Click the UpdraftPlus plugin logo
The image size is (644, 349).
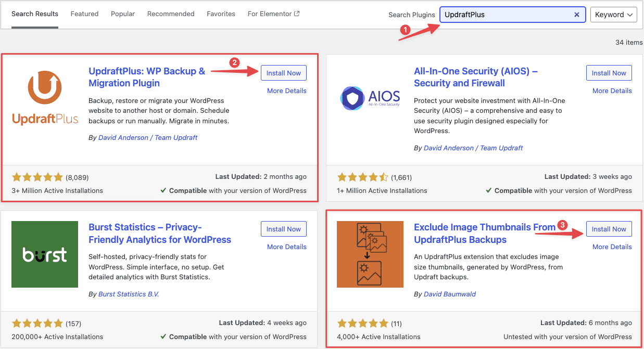tap(44, 96)
